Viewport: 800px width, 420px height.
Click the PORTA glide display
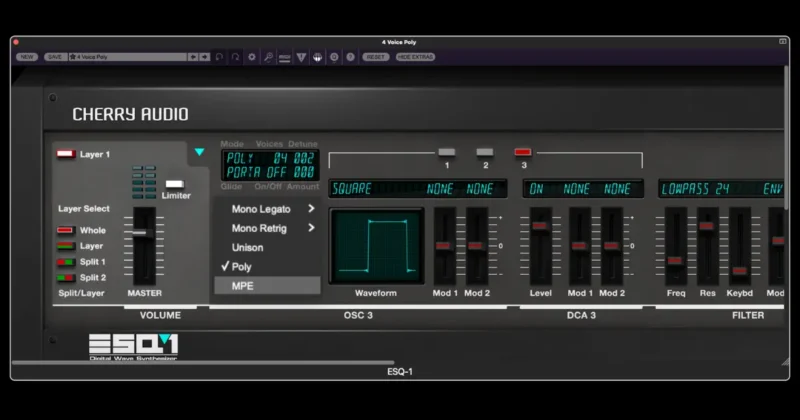click(x=244, y=172)
